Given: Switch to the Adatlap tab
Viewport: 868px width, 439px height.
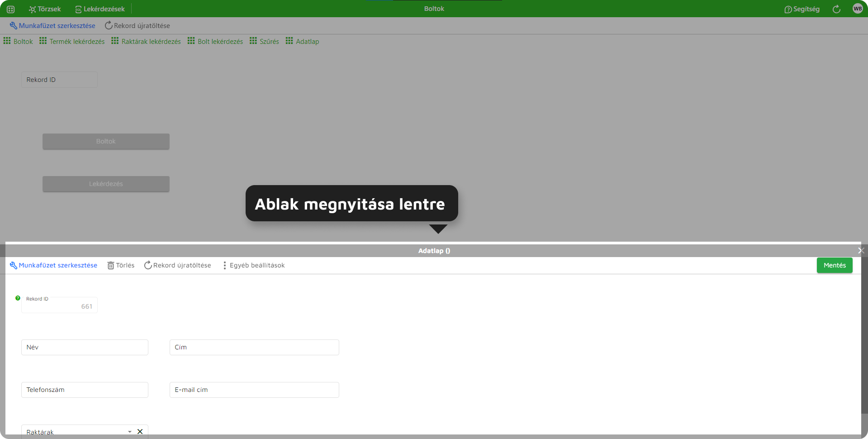Looking at the screenshot, I should [302, 41].
